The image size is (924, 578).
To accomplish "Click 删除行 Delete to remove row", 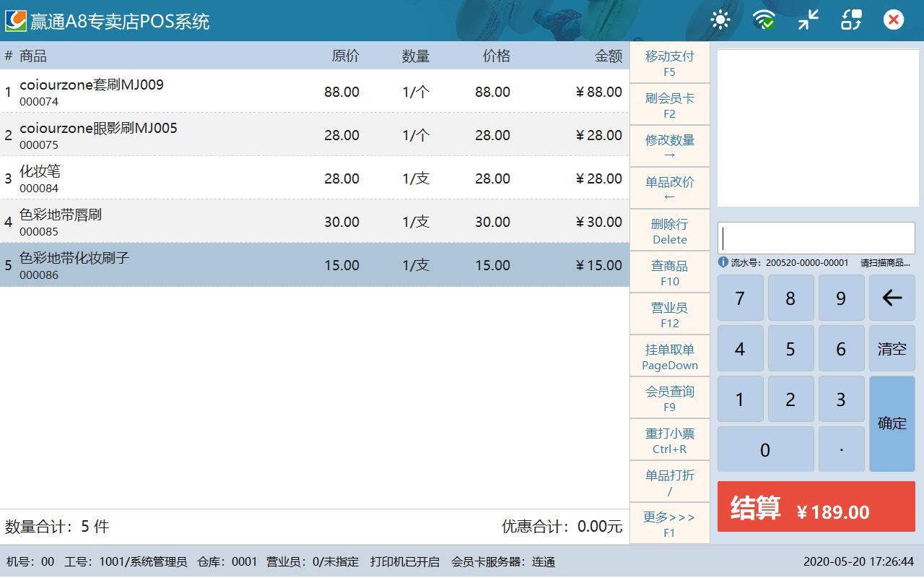I will (x=669, y=230).
